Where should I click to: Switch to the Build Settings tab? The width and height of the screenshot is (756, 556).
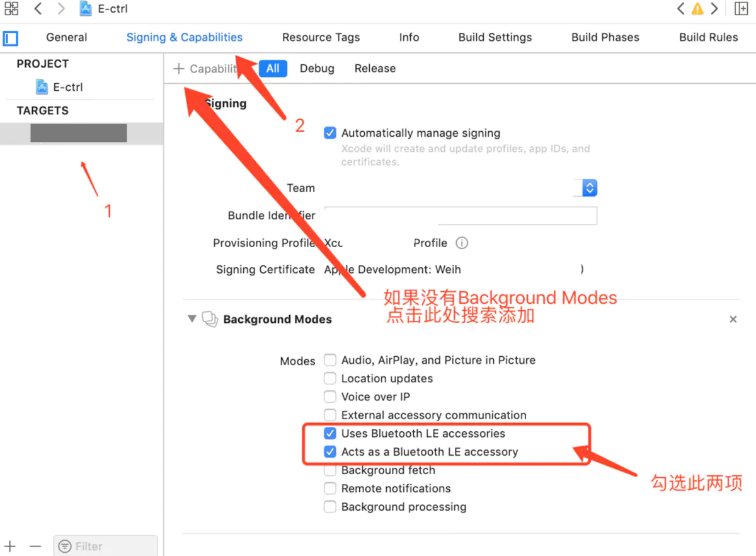pyautogui.click(x=495, y=37)
